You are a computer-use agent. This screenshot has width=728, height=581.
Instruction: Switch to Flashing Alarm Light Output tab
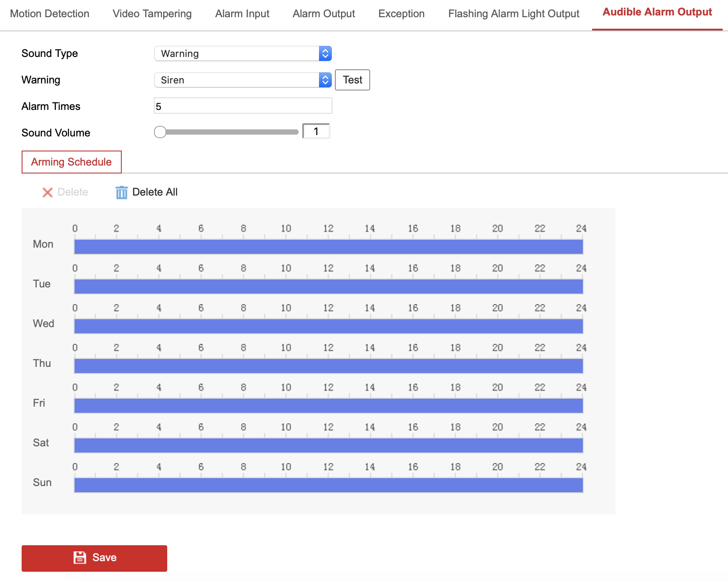click(x=514, y=14)
